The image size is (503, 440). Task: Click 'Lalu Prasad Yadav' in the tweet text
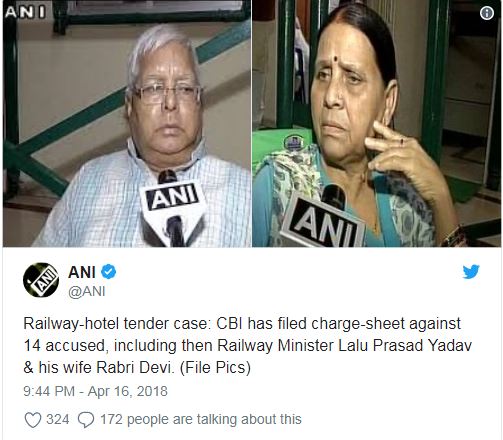tap(405, 346)
